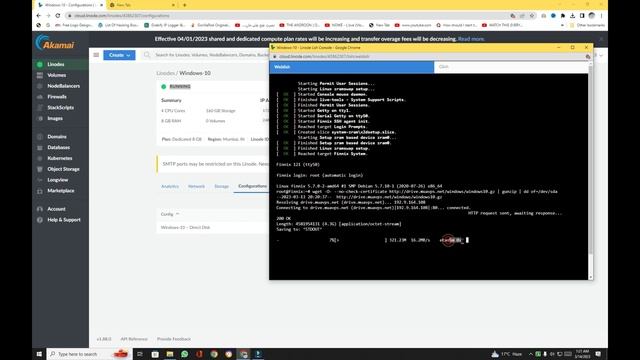
Task: Open Linodes in the sidebar
Action: 56,64
